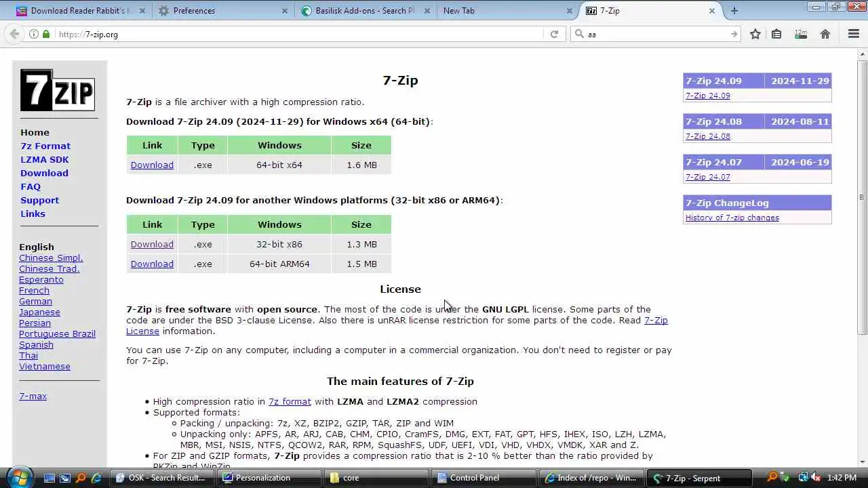
Task: Switch language to Vietnamese
Action: 45,366
